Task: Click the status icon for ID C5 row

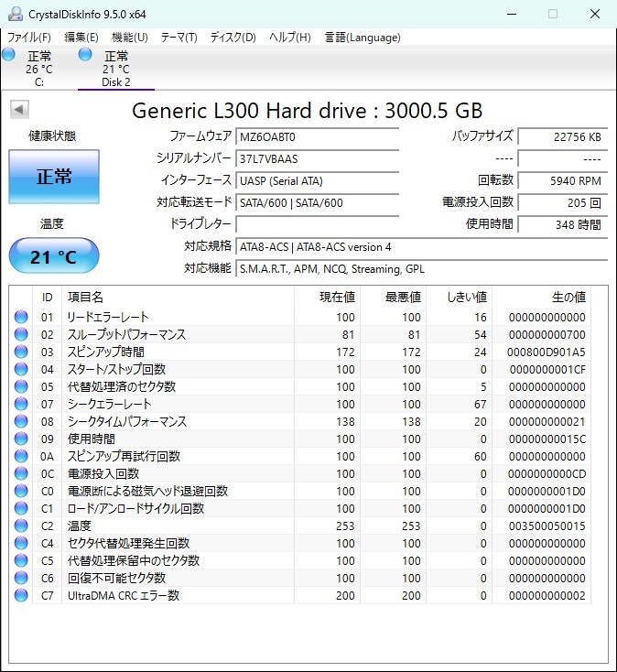Action: pos(21,560)
